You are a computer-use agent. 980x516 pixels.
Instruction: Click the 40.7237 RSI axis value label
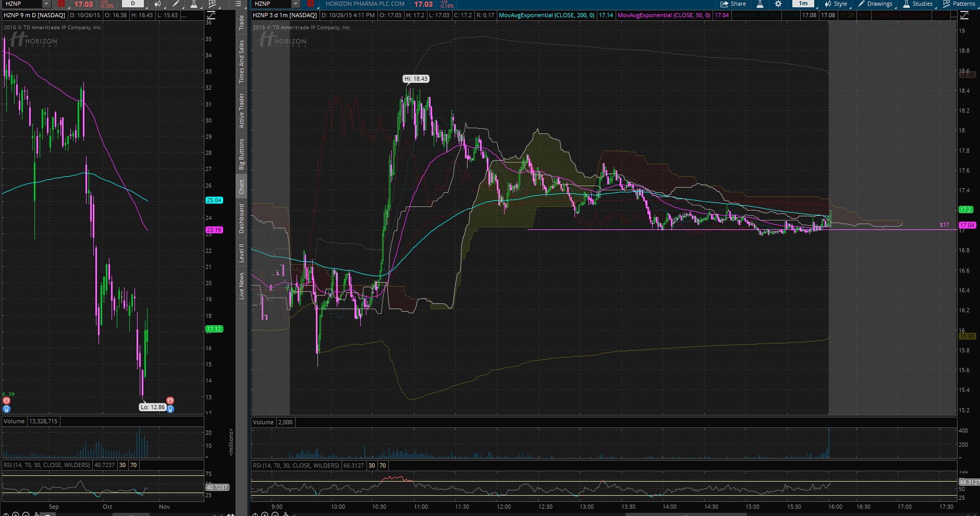tap(217, 487)
